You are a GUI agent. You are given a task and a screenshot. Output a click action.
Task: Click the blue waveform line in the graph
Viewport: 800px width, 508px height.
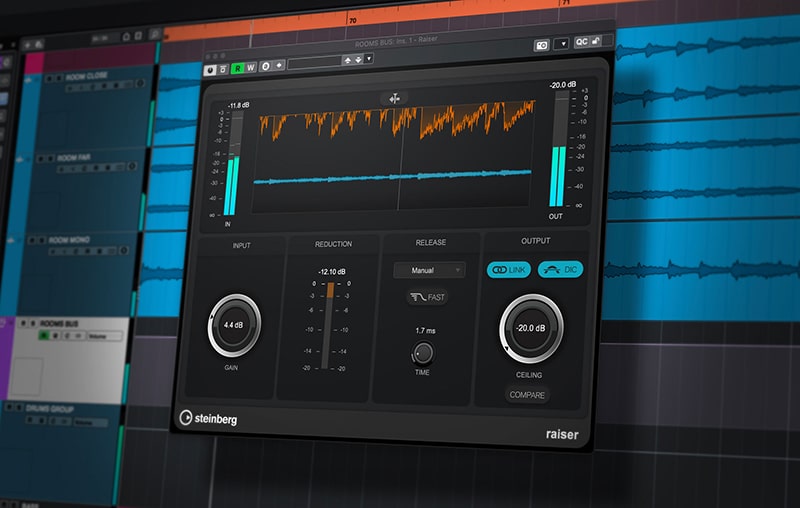[392, 176]
